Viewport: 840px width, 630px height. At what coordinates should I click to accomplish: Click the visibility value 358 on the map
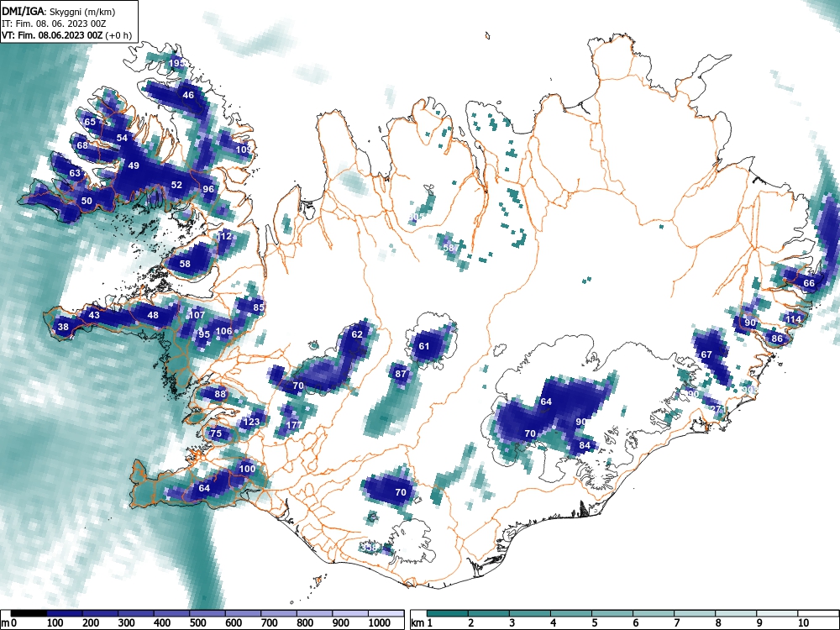pyautogui.click(x=369, y=548)
